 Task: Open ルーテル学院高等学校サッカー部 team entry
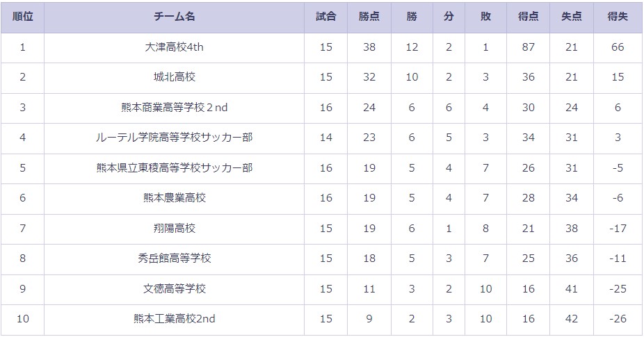174,138
